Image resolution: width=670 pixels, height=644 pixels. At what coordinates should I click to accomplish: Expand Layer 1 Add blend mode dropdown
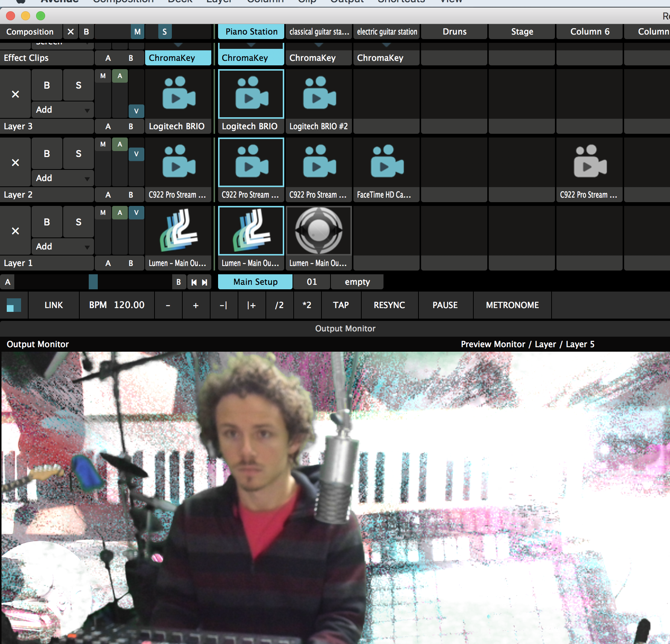[62, 246]
